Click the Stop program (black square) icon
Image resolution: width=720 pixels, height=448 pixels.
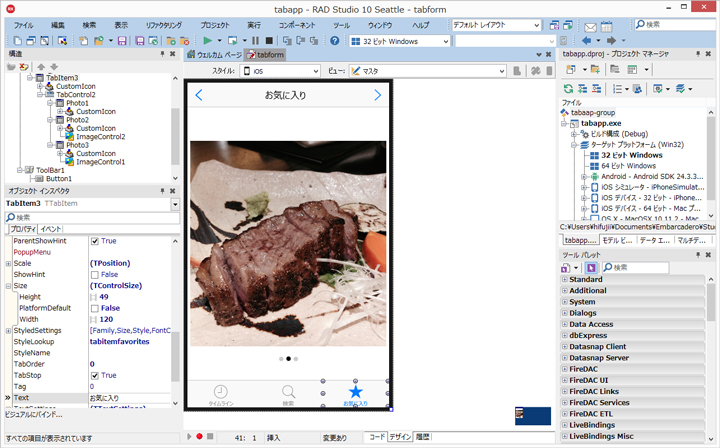click(270, 41)
